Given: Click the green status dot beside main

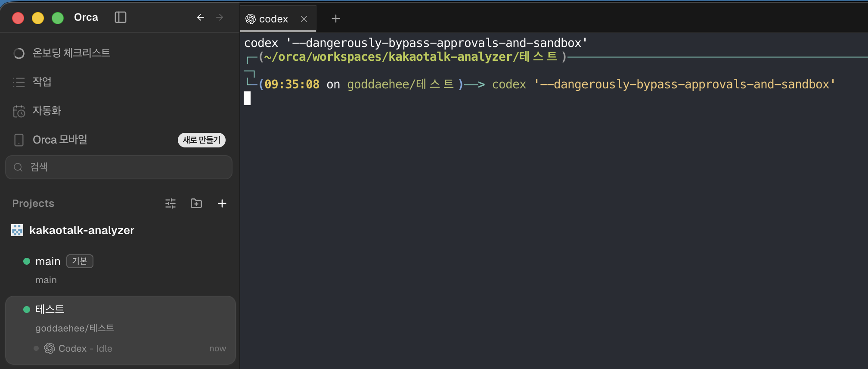Looking at the screenshot, I should pos(27,261).
